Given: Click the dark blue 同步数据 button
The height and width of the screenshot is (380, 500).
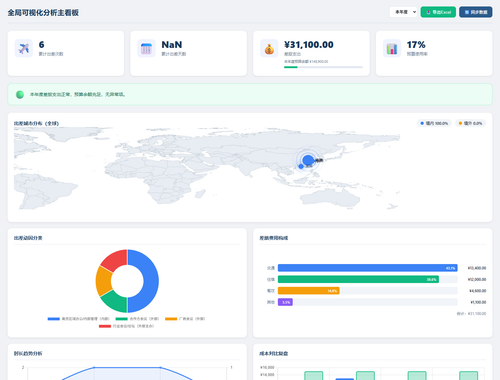Looking at the screenshot, I should click(476, 12).
